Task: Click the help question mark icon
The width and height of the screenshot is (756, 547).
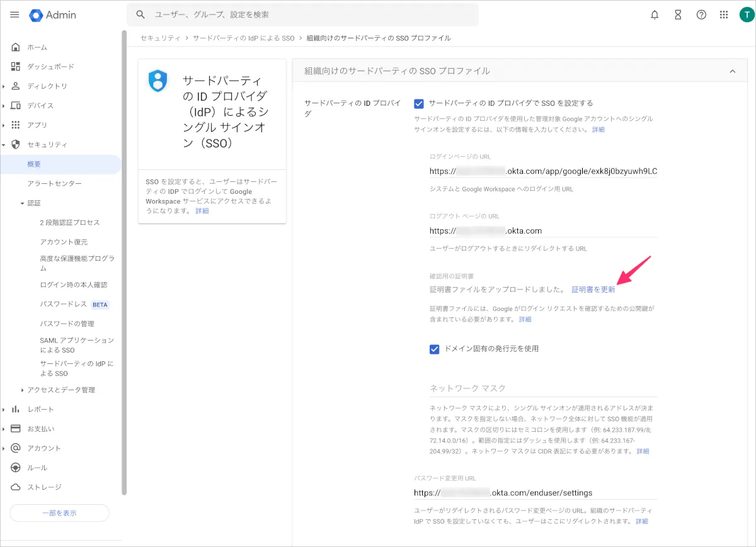Action: (701, 14)
